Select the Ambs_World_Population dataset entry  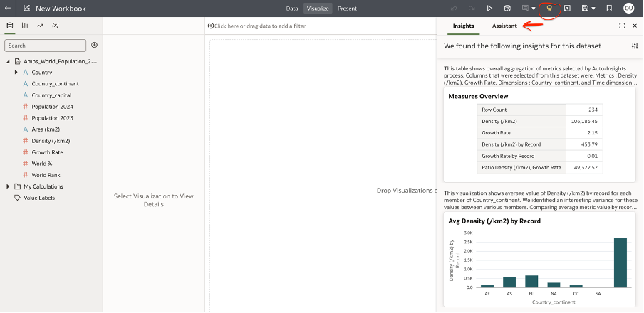tap(61, 62)
